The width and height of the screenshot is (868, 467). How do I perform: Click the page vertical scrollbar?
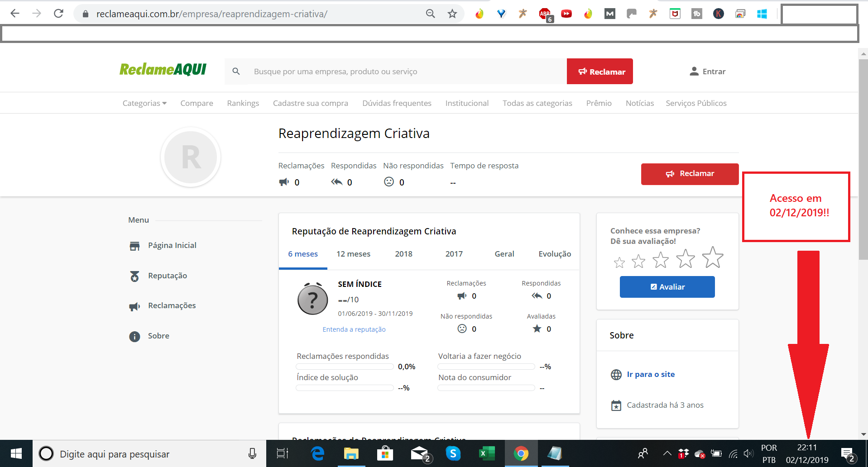pos(863,159)
